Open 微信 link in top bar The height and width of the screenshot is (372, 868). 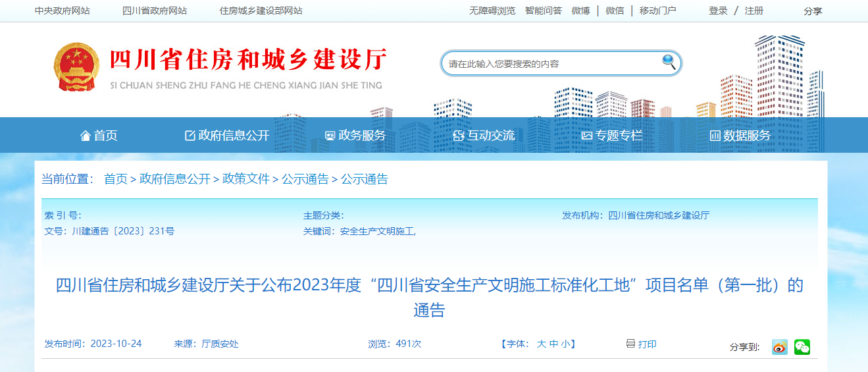[x=615, y=11]
